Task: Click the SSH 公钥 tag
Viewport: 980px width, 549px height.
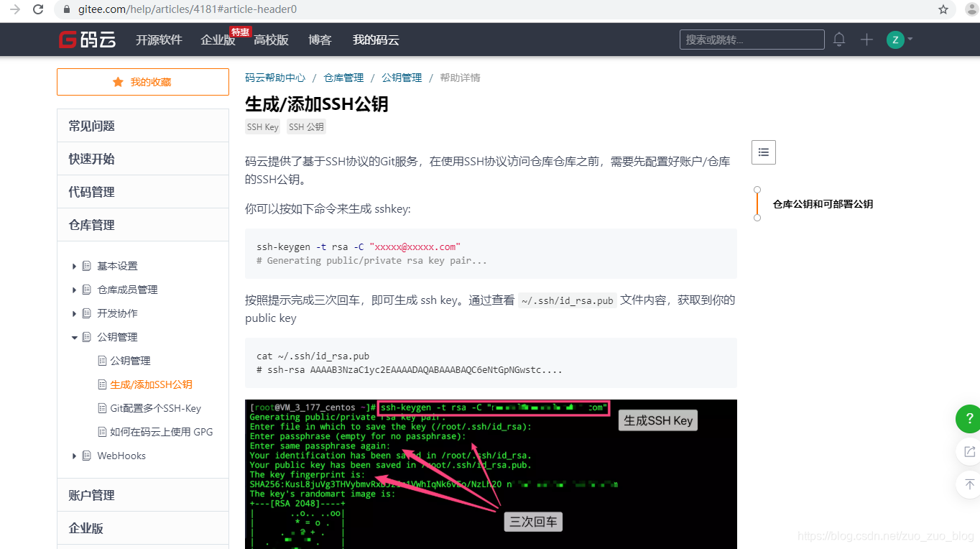Action: [x=306, y=127]
